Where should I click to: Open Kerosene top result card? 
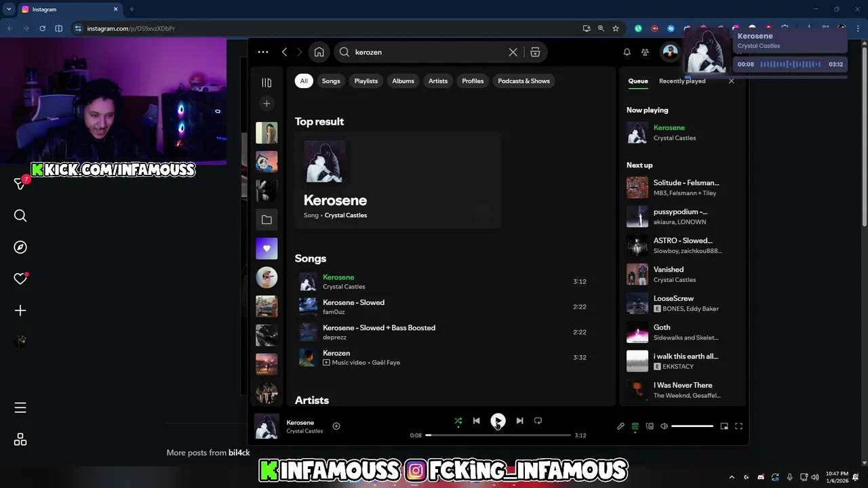(x=398, y=180)
